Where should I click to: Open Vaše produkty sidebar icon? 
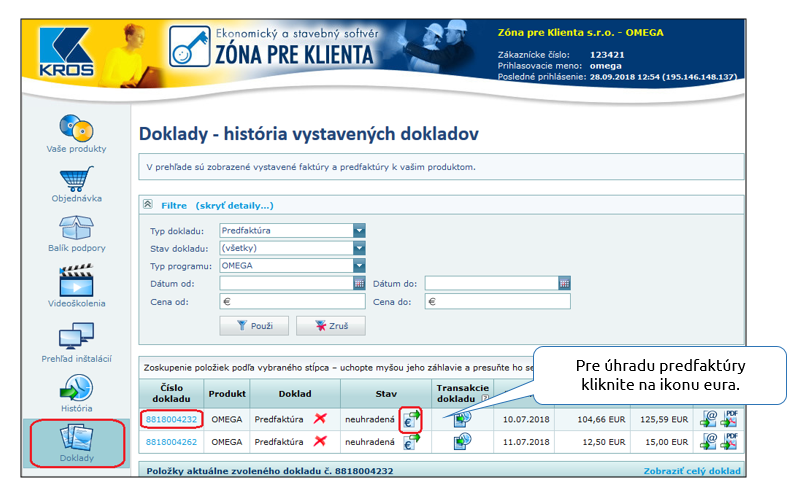(x=76, y=128)
